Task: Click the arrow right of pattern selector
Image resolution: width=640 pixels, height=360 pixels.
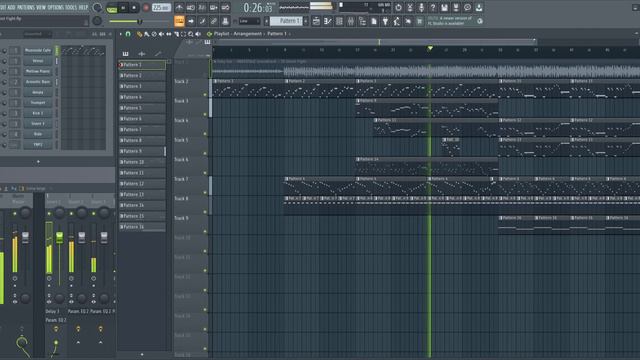Action: (x=306, y=21)
